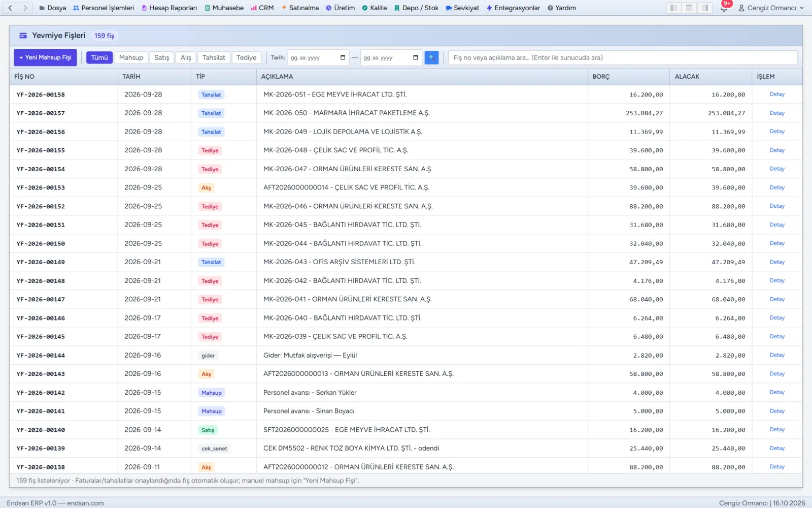
Task: Open Hesap Raporları menu
Action: [169, 8]
